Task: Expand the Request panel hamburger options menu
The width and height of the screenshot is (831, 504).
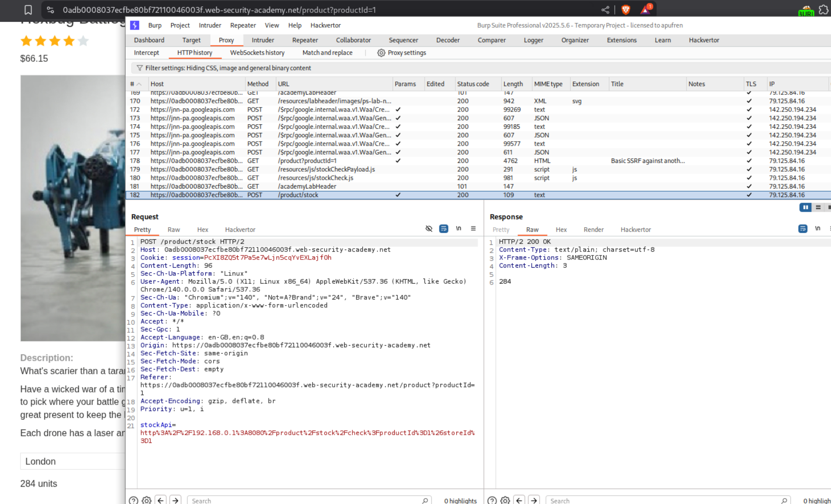Action: (x=473, y=229)
